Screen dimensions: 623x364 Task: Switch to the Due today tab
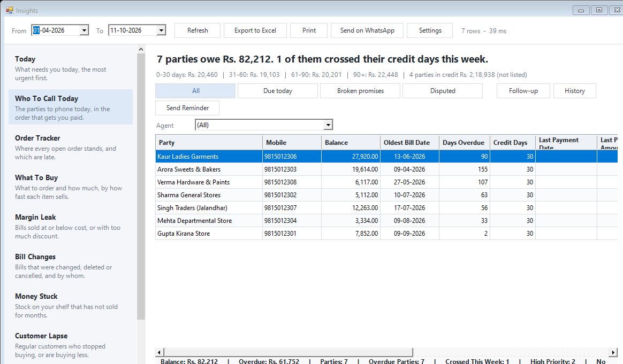coord(278,91)
